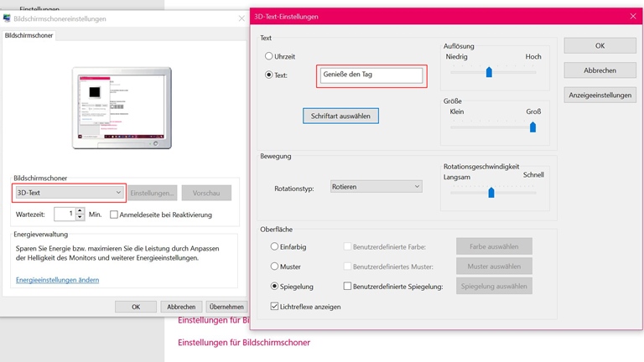Click the monitor preview image
This screenshot has height=362, width=644.
click(122, 107)
